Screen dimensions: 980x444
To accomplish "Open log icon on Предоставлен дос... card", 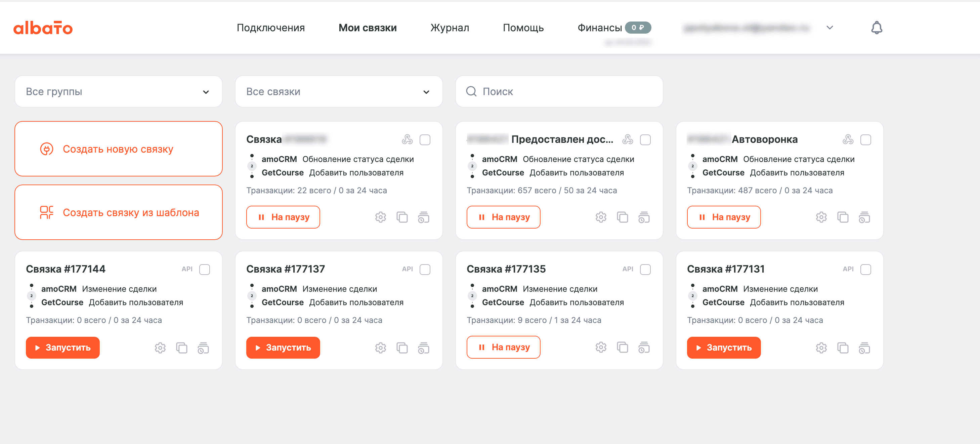I will (644, 217).
